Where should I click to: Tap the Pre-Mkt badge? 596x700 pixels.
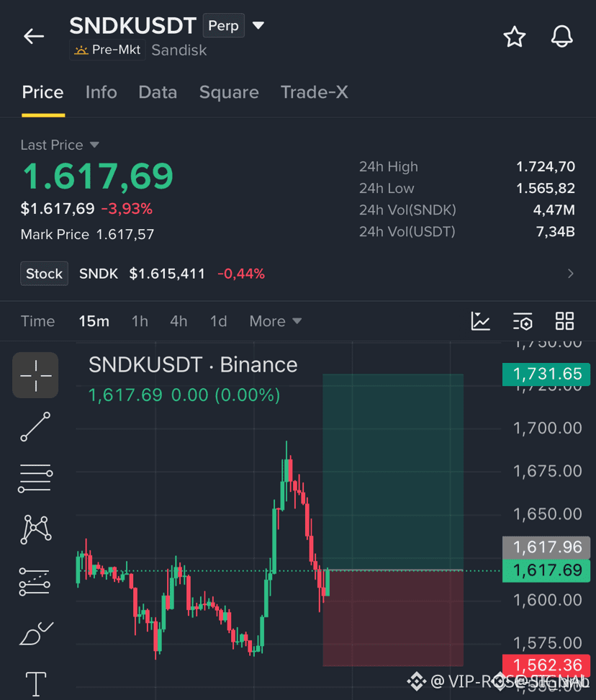click(x=107, y=50)
